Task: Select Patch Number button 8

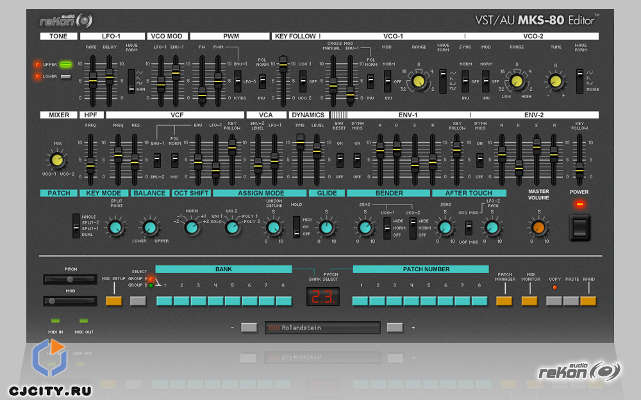Action: coord(479,301)
